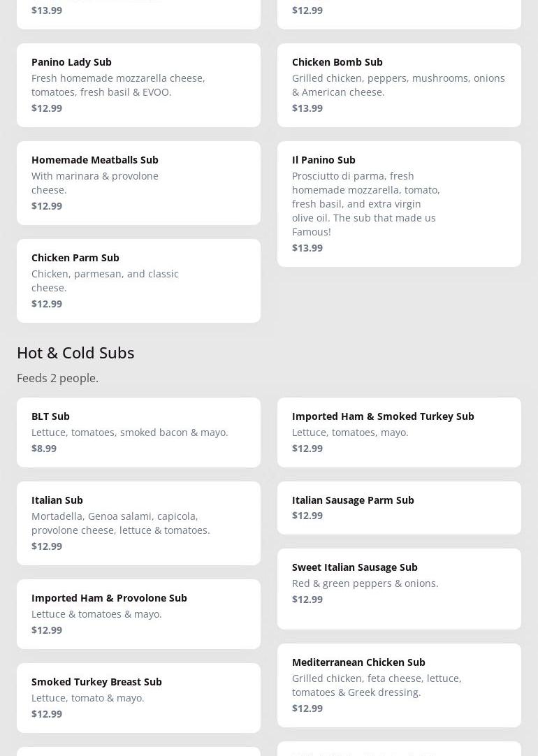This screenshot has height=756, width=538.
Task: Click Homemade Meatballs Sub menu item
Action: click(138, 182)
